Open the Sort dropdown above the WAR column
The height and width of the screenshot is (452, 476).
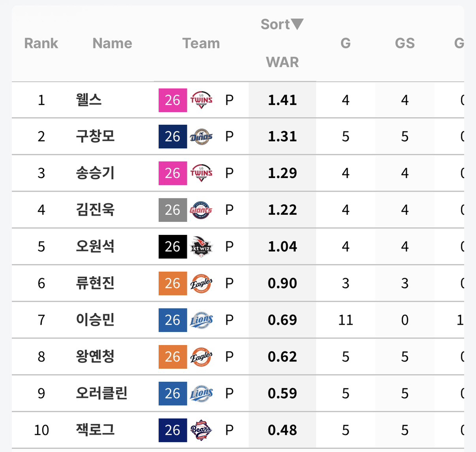click(x=282, y=24)
